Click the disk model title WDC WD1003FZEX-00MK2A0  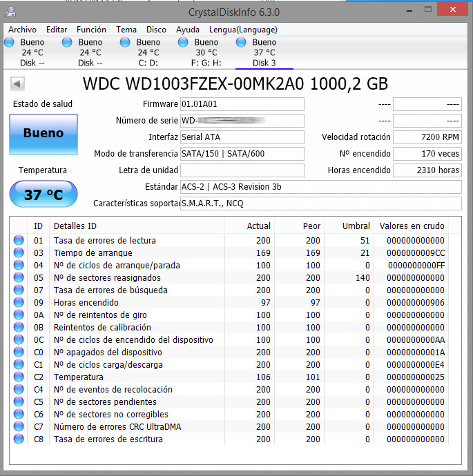tap(193, 83)
